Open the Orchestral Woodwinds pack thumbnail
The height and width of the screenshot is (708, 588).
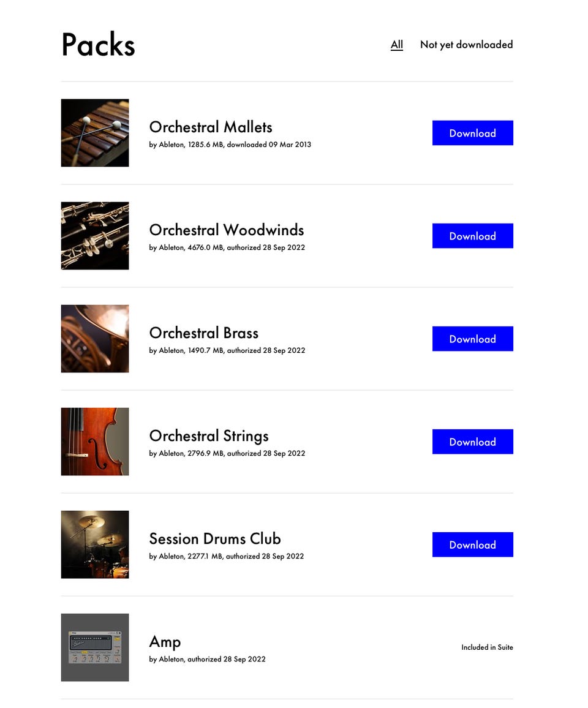click(95, 236)
